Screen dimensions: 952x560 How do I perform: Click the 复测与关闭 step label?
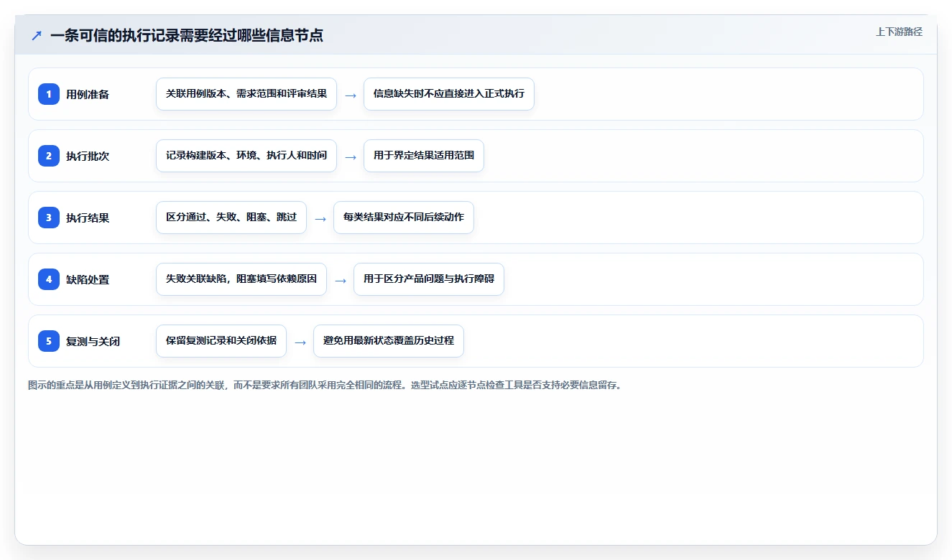click(93, 341)
